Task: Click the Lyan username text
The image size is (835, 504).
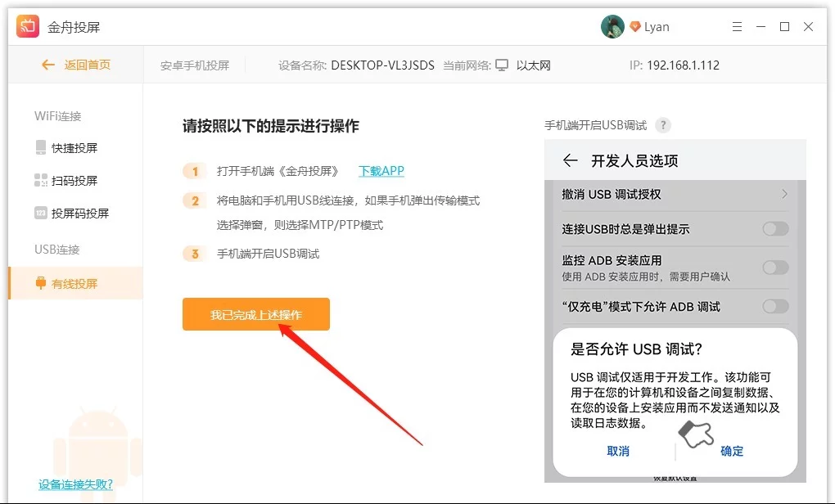Action: point(657,27)
